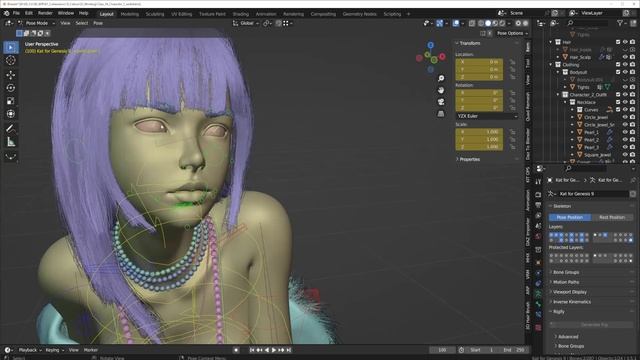The image size is (640, 360).
Task: Jump to last frame playback button
Action: [289, 350]
